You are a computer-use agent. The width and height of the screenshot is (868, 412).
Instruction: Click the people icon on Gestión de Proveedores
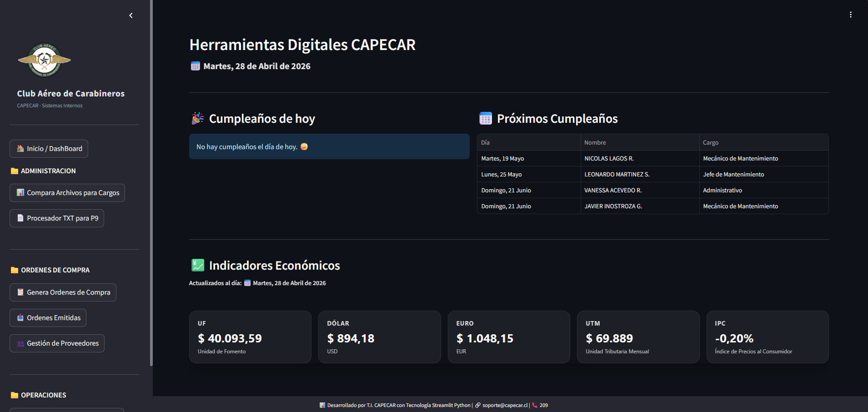pos(20,343)
